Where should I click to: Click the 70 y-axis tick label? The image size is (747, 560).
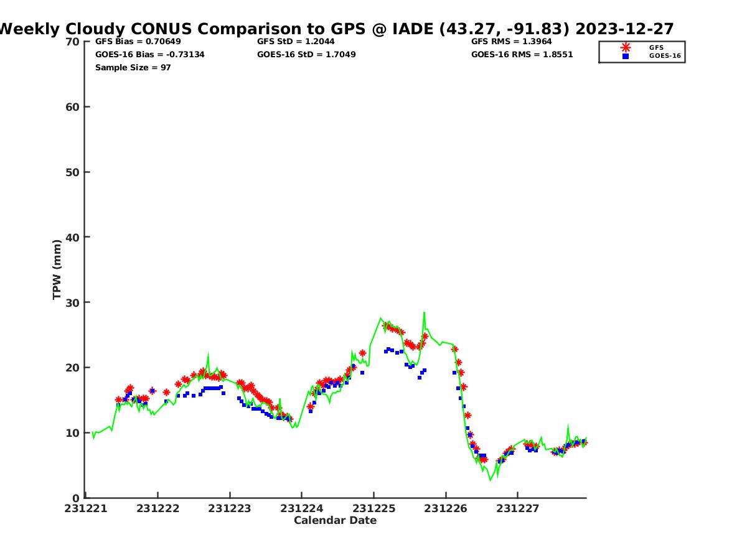pos(73,42)
